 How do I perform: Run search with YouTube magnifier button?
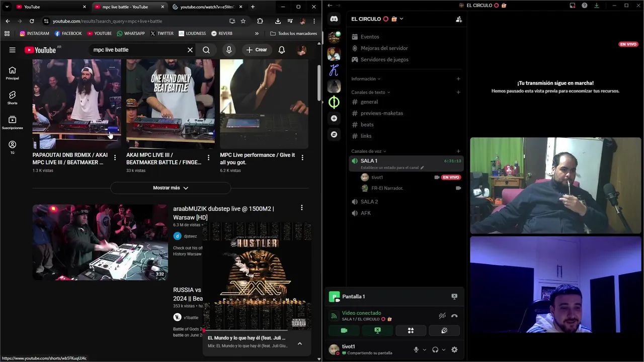(206, 50)
